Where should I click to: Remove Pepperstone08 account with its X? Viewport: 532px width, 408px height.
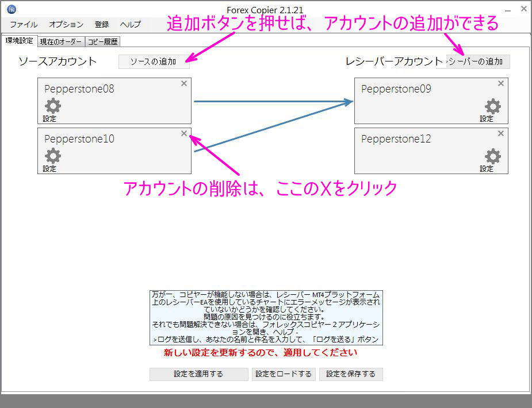[184, 83]
